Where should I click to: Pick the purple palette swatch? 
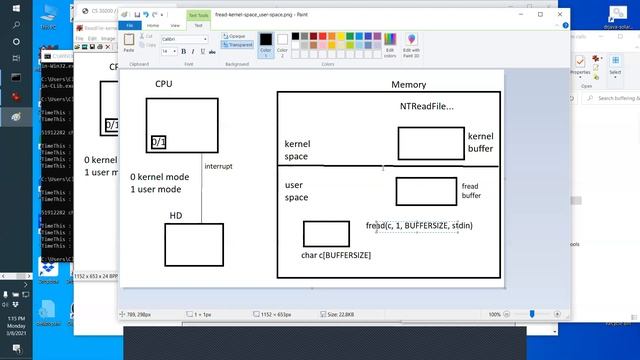(x=377, y=36)
